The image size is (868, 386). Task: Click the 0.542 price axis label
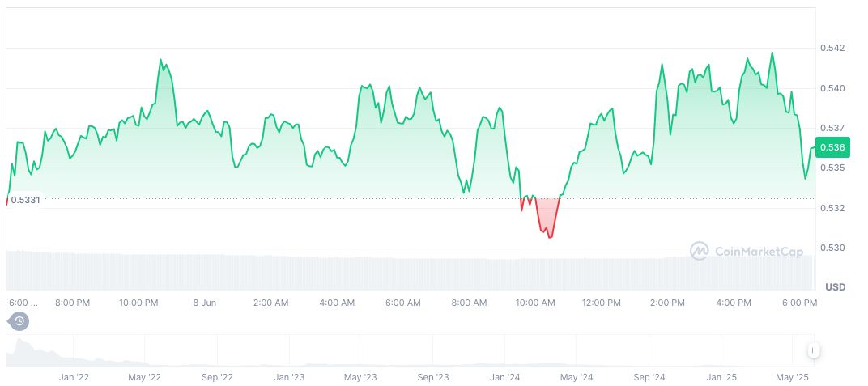click(x=832, y=48)
